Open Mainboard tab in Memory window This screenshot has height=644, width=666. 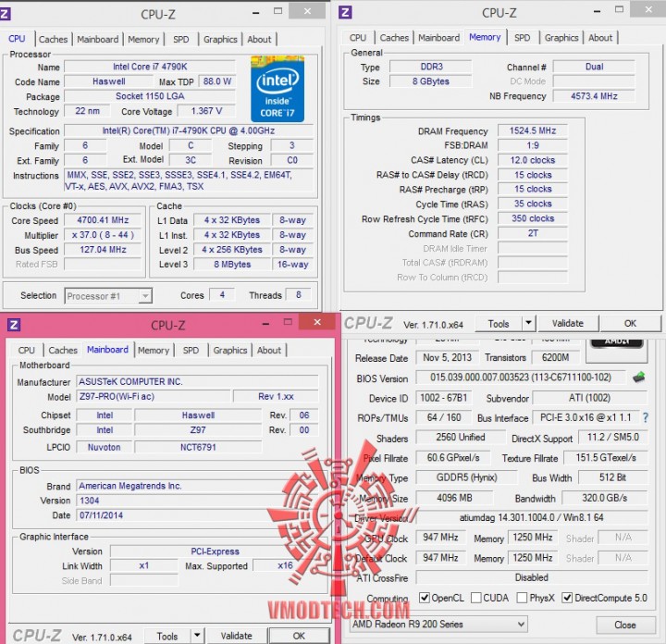click(438, 37)
